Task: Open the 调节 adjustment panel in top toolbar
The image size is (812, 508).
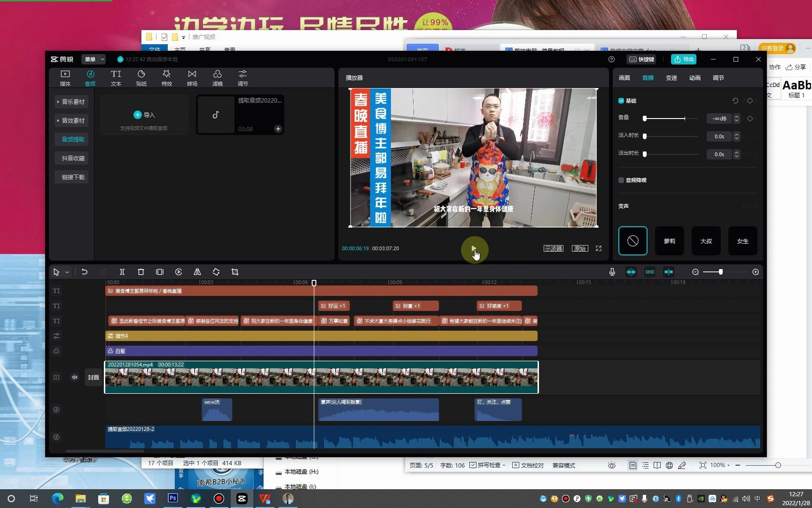Action: click(242, 78)
